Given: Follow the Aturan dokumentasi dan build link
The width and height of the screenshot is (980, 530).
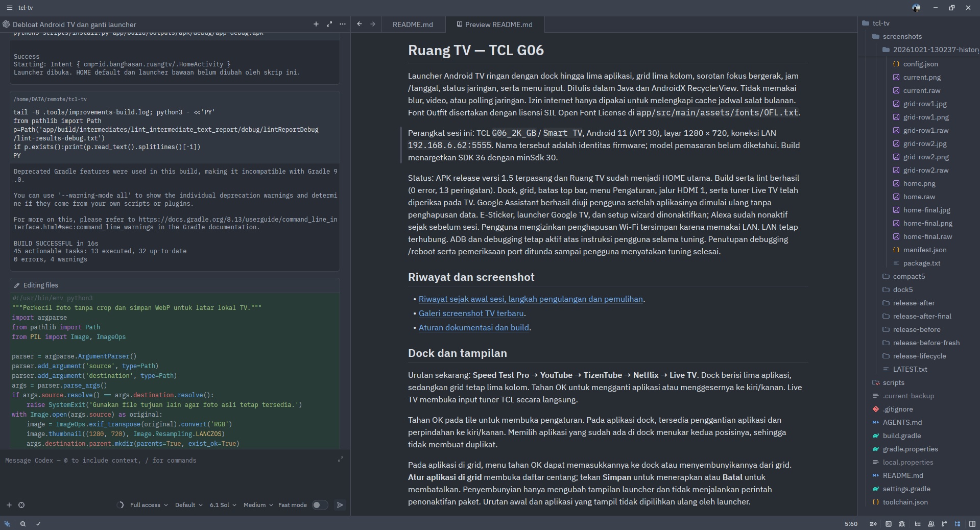Looking at the screenshot, I should pos(473,327).
